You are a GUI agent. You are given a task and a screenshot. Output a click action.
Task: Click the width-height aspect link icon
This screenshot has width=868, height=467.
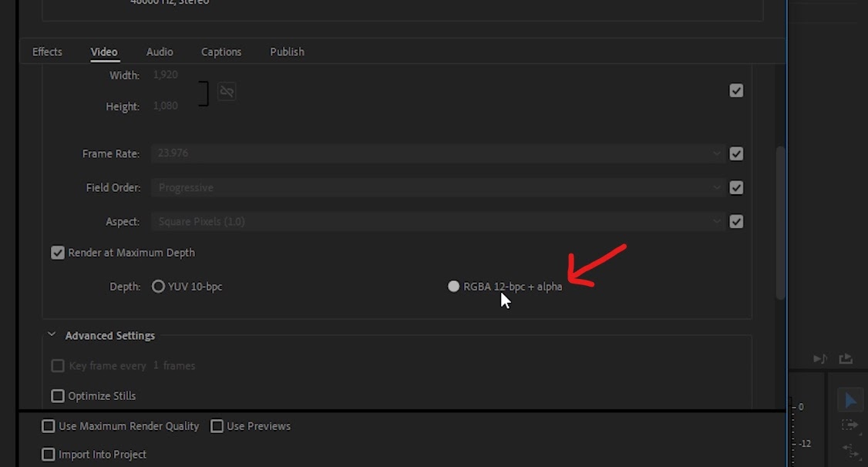coord(227,91)
